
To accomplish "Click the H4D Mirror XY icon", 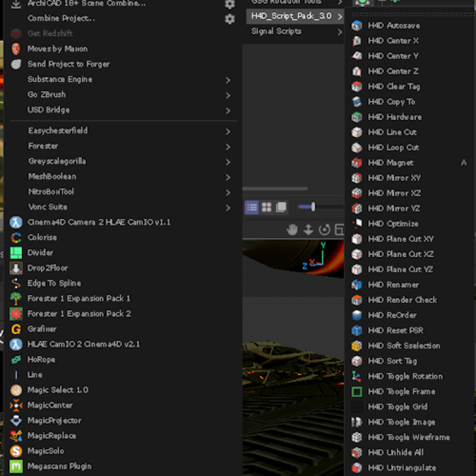I will click(x=357, y=178).
